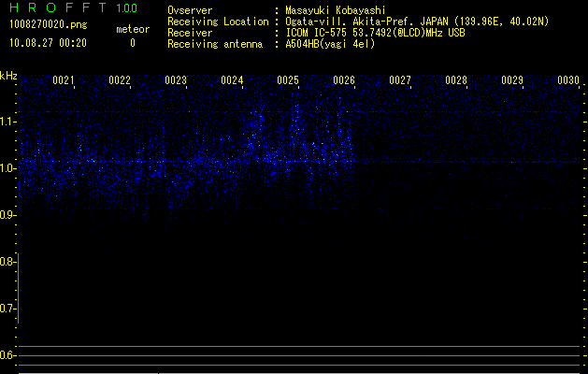This screenshot has width=588, height=374.
Task: Click the 0.8 kHz axis label
Action: click(7, 262)
